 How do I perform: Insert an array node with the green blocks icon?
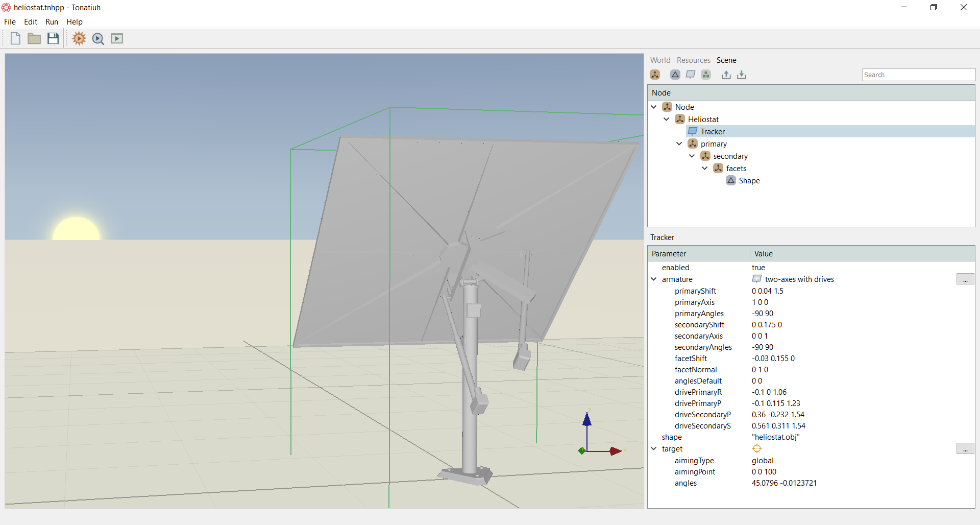[706, 75]
